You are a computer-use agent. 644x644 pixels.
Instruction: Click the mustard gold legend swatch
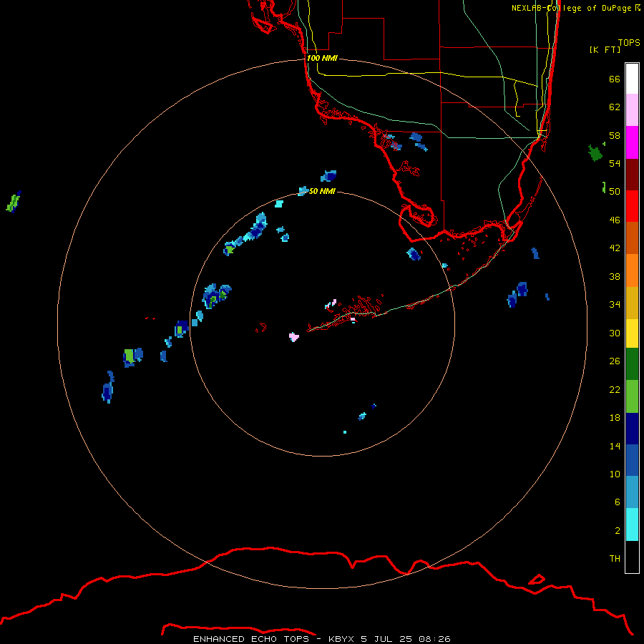tap(632, 303)
